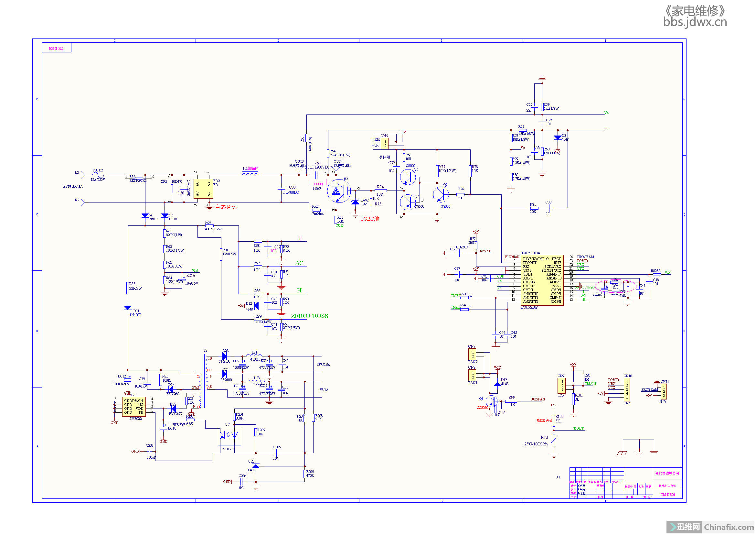This screenshot has height=535, width=756.
Task: Click the transformer T2 component icon
Action: pyautogui.click(x=202, y=374)
